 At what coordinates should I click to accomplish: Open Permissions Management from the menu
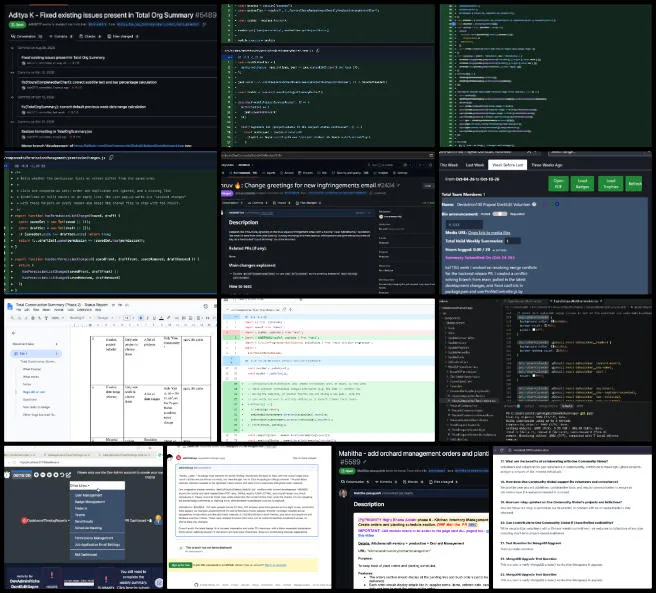coord(94,538)
